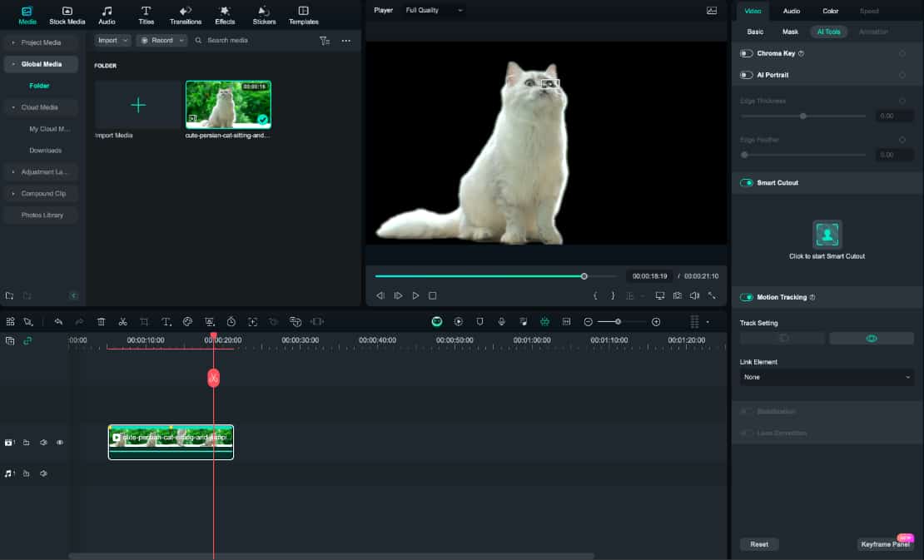Image resolution: width=924 pixels, height=560 pixels.
Task: Click the Crop tool icon
Action: click(x=144, y=321)
